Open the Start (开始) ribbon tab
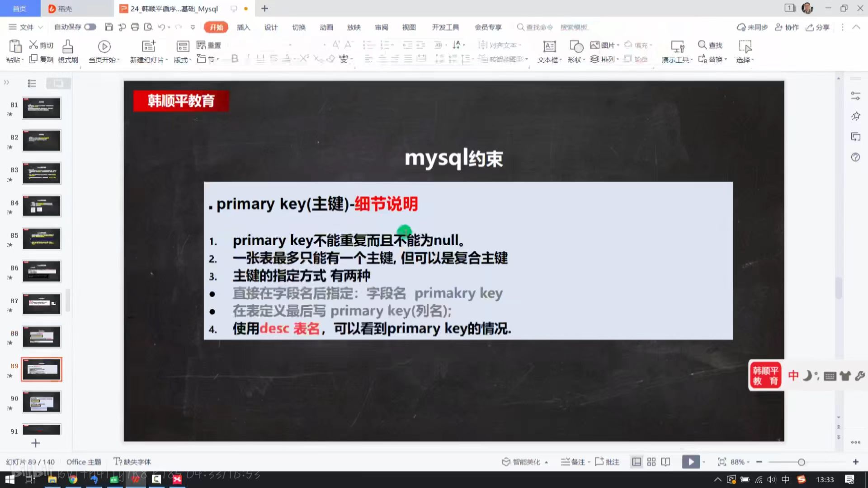 click(x=216, y=27)
